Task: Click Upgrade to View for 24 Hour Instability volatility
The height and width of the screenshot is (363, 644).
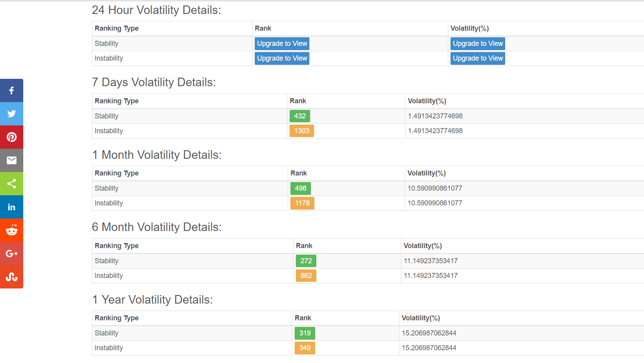Action: (x=478, y=58)
